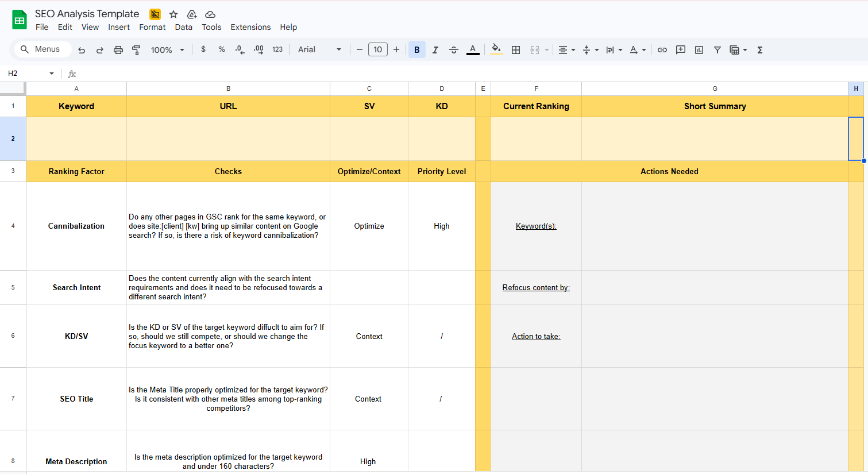Increase font size with plus button
Screen dimensions: 868x474
point(396,49)
